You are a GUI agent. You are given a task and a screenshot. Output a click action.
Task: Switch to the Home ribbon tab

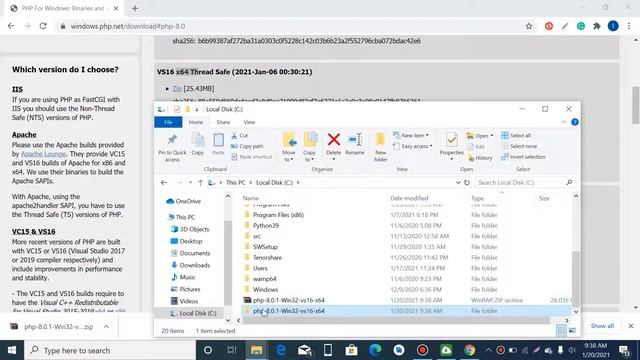[x=196, y=122]
